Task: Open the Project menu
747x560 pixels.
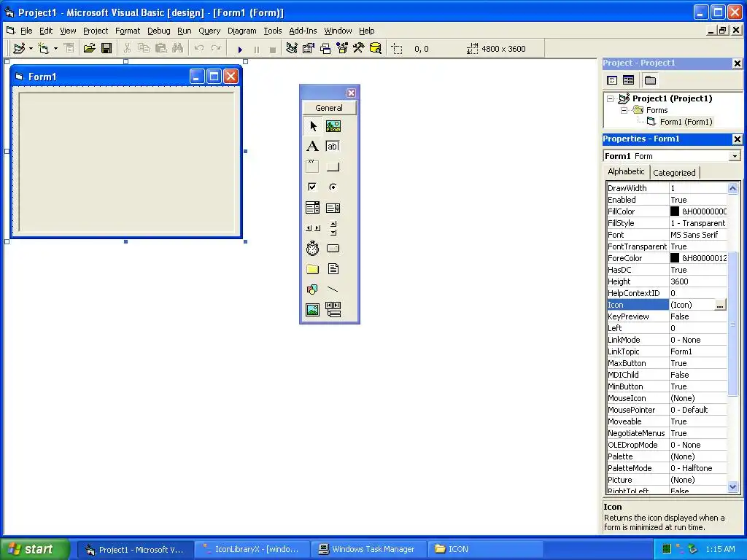Action: coord(96,31)
